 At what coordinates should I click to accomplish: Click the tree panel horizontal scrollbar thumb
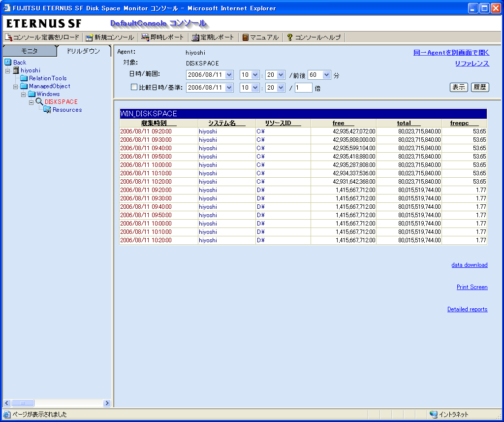(23, 403)
